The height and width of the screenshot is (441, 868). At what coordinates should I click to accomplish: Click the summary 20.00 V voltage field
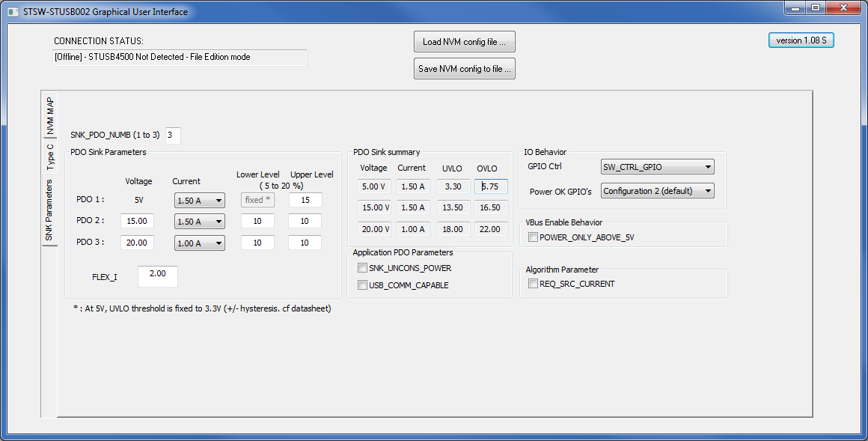pyautogui.click(x=374, y=229)
